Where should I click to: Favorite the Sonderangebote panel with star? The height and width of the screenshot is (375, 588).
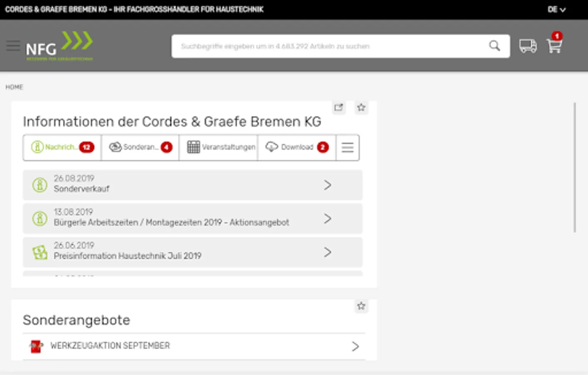click(x=361, y=306)
